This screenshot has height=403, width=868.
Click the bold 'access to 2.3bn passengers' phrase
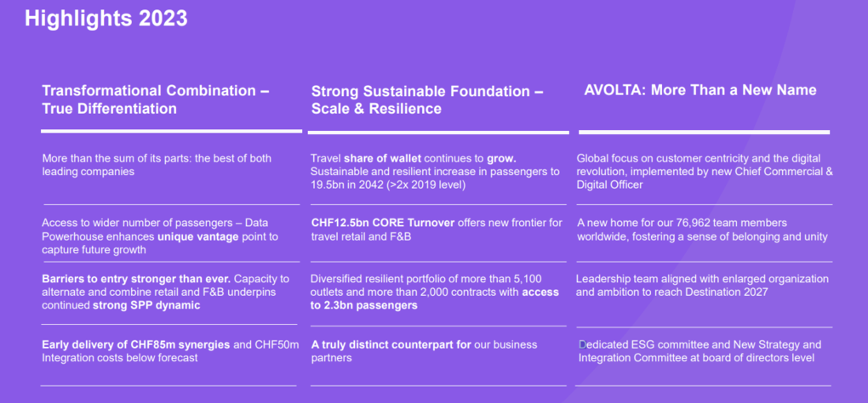tap(435, 298)
